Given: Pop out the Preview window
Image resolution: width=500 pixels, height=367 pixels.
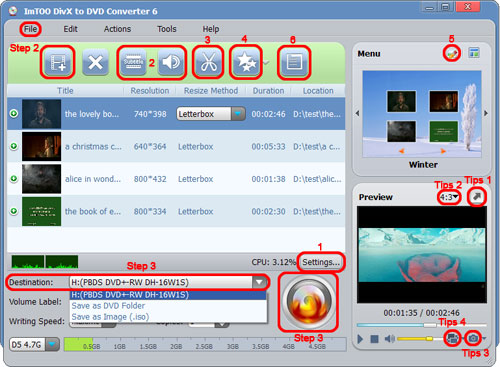Looking at the screenshot, I should tap(477, 197).
